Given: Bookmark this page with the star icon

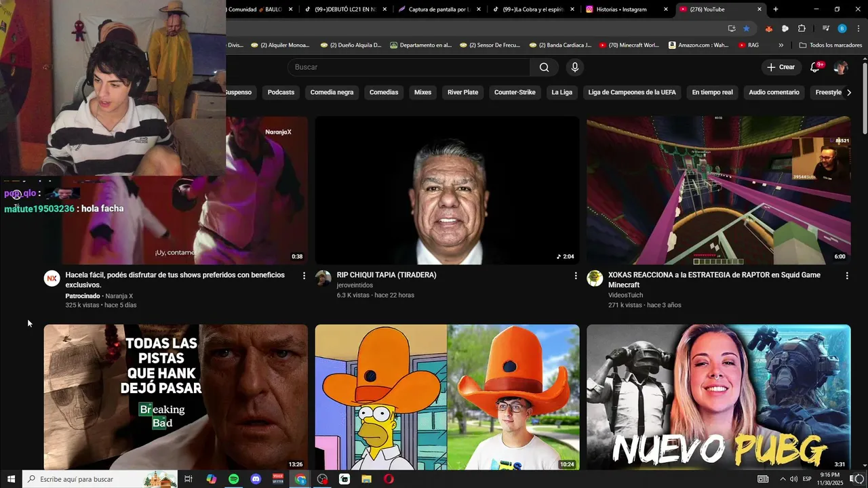Looking at the screenshot, I should tap(747, 28).
